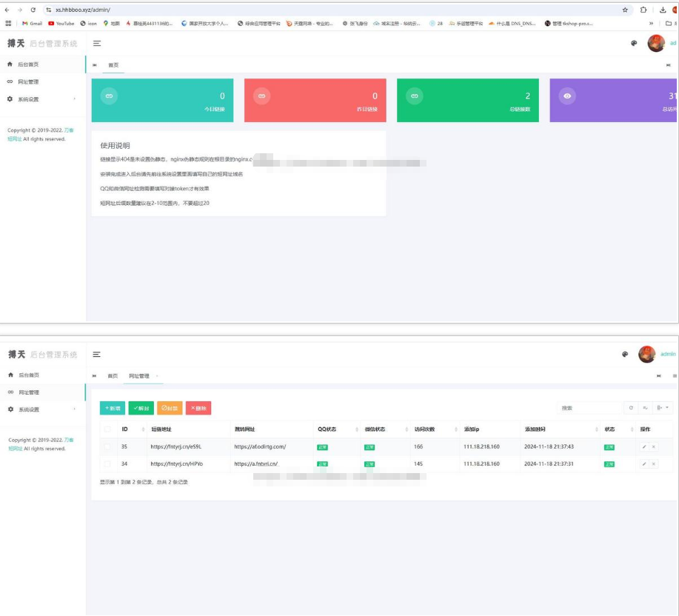Tick the checkbox for row ID 34
Image resolution: width=679 pixels, height=616 pixels.
(x=108, y=463)
